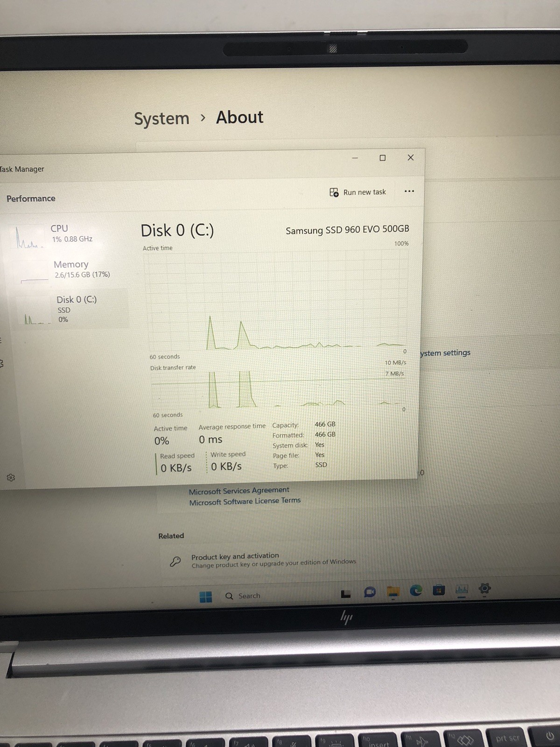Click the Run new task button
The width and height of the screenshot is (560, 747).
point(358,192)
